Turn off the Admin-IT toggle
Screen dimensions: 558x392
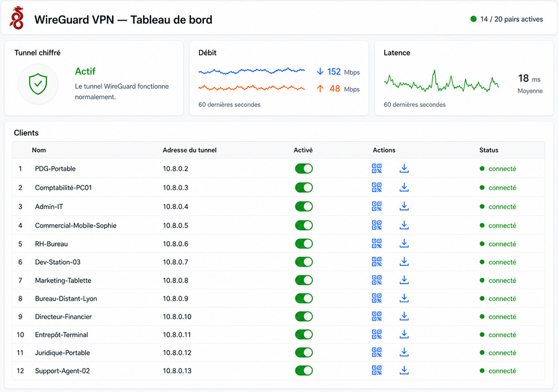click(x=304, y=206)
